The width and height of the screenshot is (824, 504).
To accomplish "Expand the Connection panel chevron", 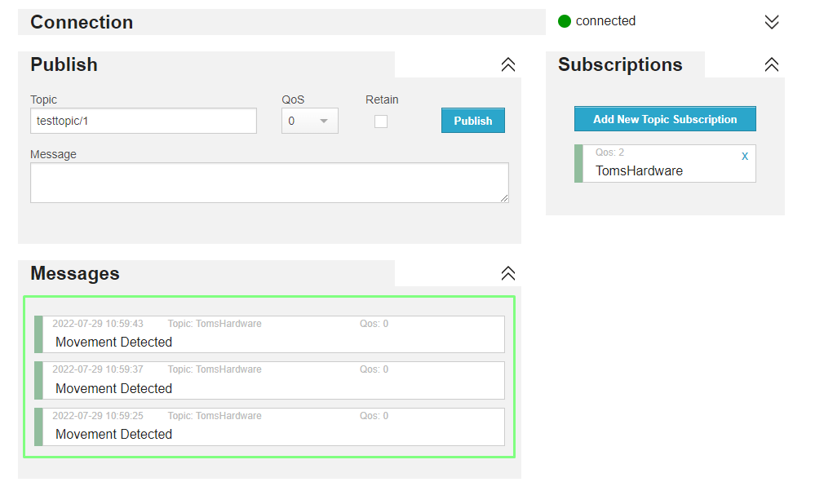I will pyautogui.click(x=772, y=22).
